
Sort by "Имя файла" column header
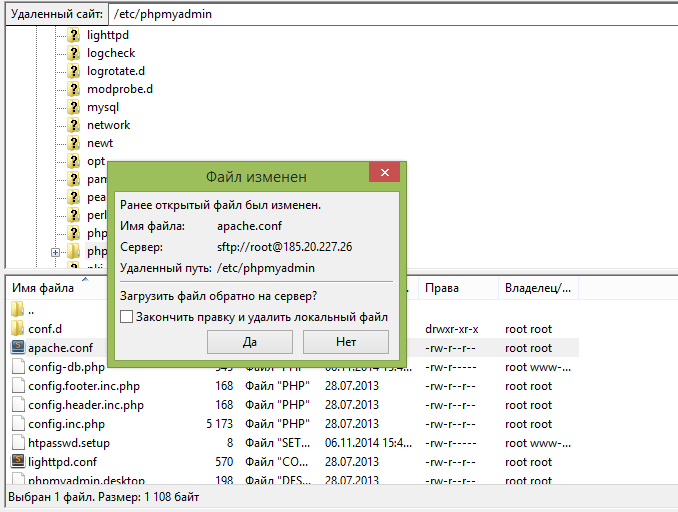pos(43,288)
